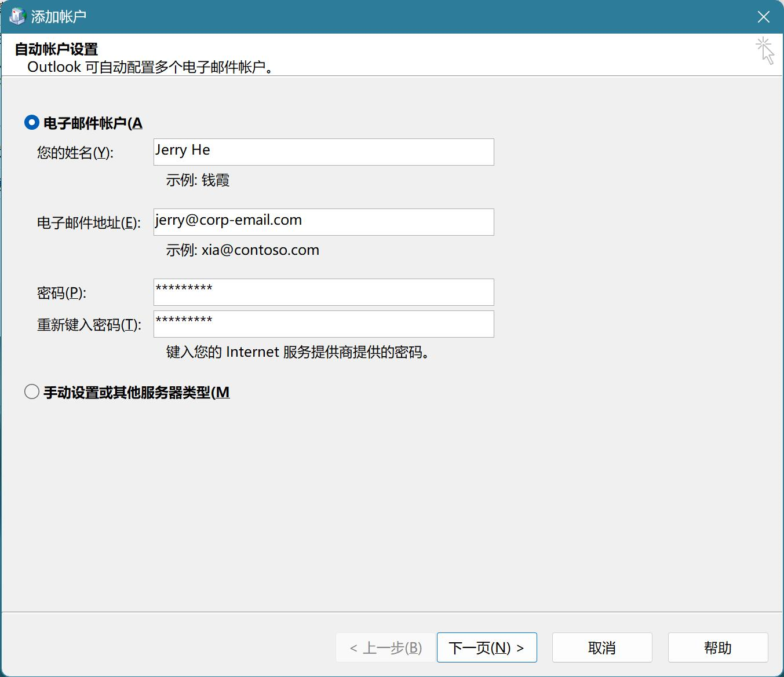Click into the 密码 password field

(323, 292)
